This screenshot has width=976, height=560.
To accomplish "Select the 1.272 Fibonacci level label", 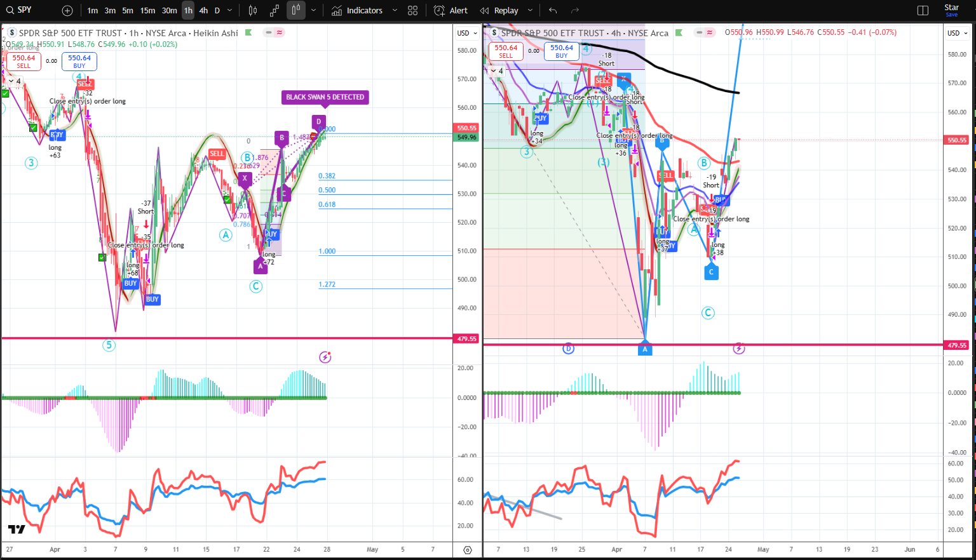I will pos(327,284).
